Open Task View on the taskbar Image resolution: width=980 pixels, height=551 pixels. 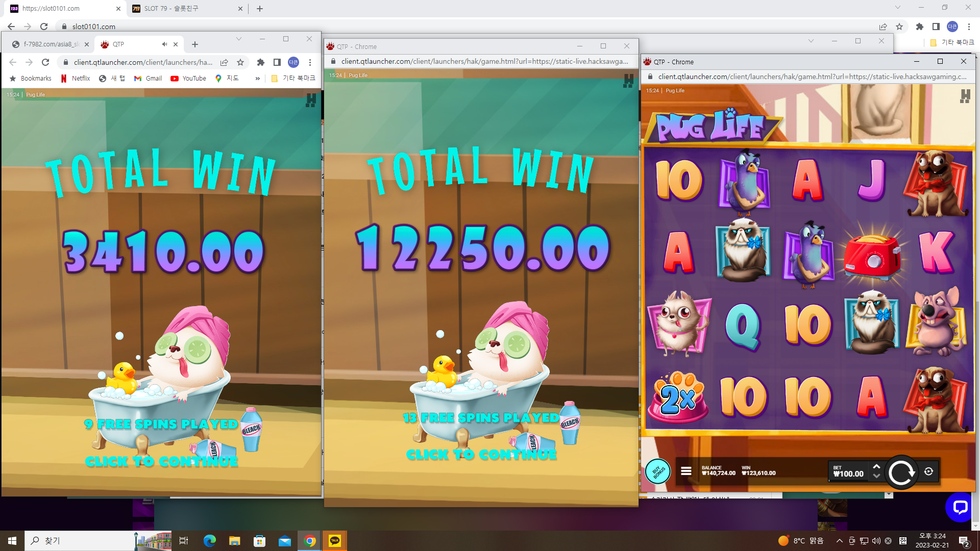tap(184, 541)
